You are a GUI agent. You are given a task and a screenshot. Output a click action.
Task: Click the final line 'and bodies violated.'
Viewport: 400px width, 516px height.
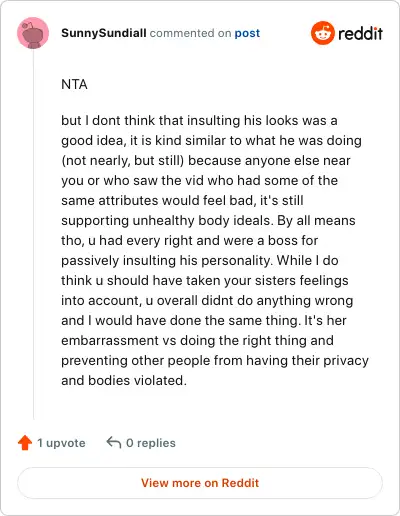pos(124,380)
